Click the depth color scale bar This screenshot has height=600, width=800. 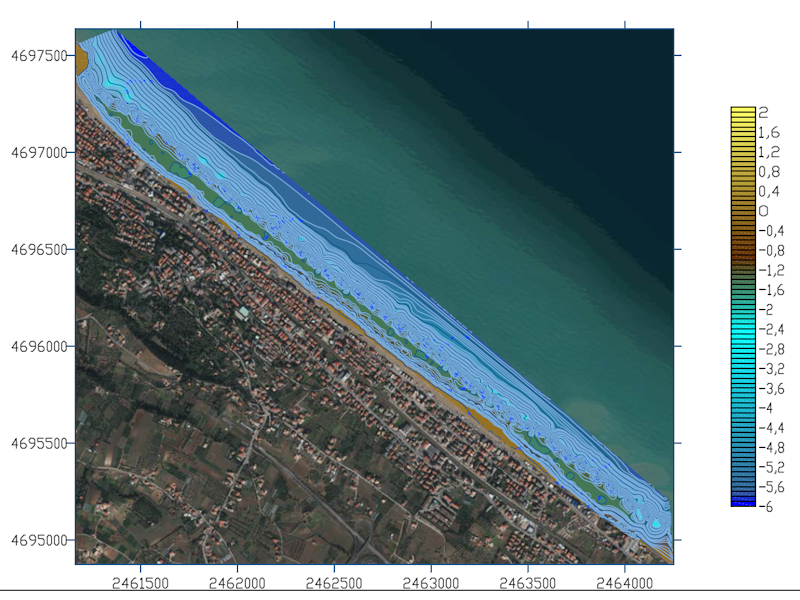743,307
